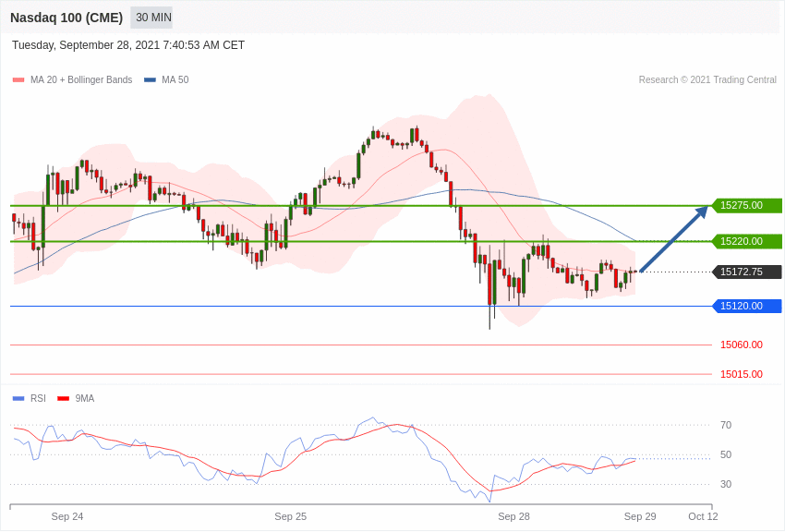Click the Oct 12 date axis label
Screen dimensions: 785x532
tap(703, 516)
